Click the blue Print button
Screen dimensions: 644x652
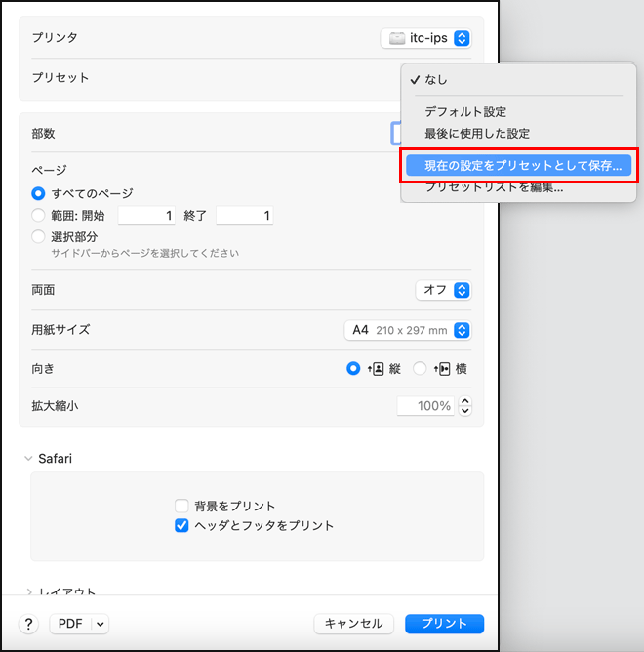445,624
